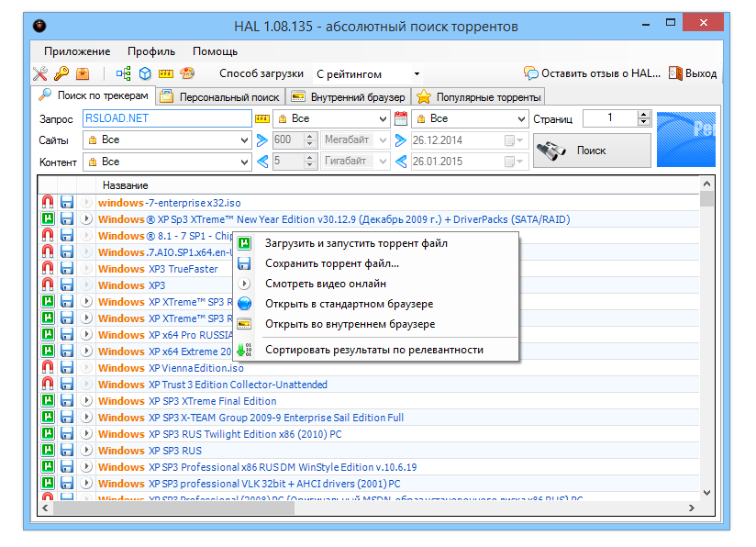Toggle the maximum size filter arrow beside 5
756x547 pixels.
pos(262,162)
